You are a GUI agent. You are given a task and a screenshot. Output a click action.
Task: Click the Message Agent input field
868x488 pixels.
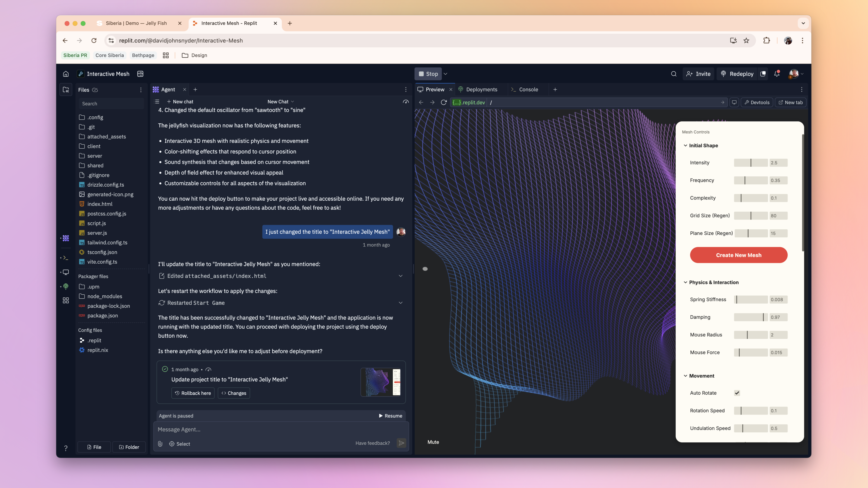[281, 430]
